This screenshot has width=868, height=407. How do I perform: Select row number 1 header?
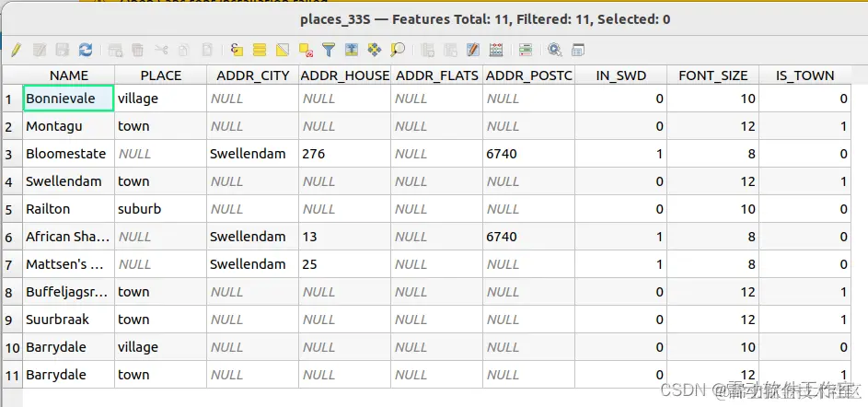pos(12,99)
